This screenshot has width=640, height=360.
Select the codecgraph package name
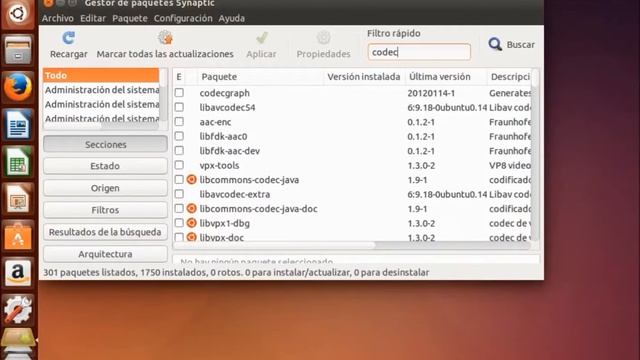[x=224, y=93]
